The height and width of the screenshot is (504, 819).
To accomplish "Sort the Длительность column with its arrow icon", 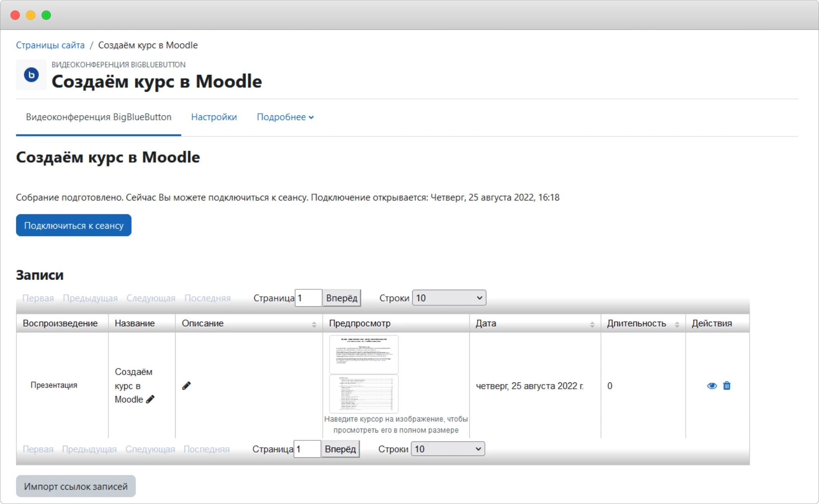I will click(x=677, y=324).
